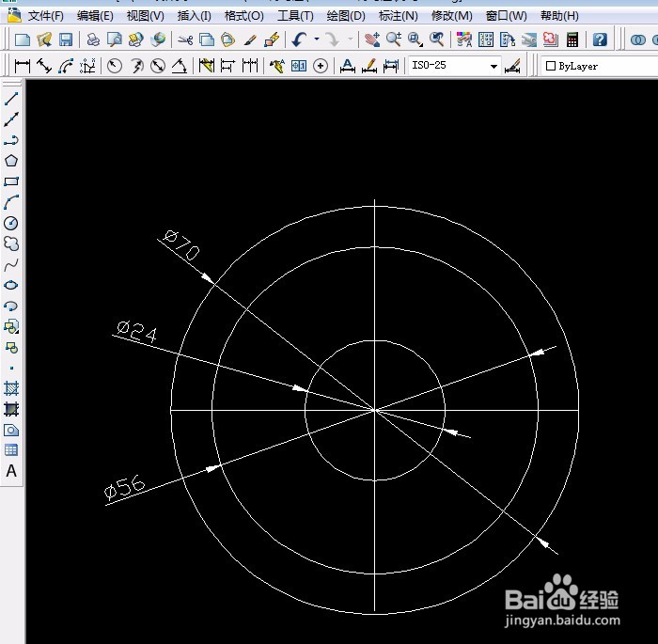
Task: Select the Circle tool
Action: point(11,223)
